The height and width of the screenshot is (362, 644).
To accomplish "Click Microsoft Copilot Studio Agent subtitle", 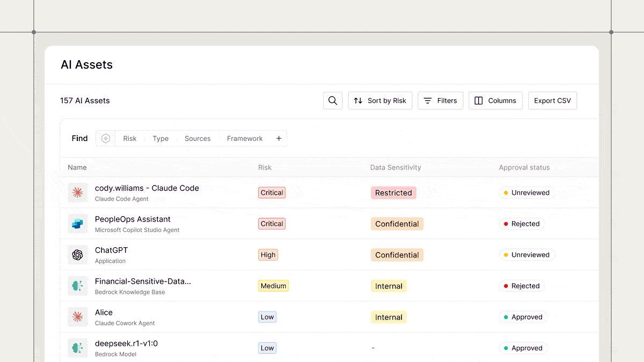I will pos(137,230).
